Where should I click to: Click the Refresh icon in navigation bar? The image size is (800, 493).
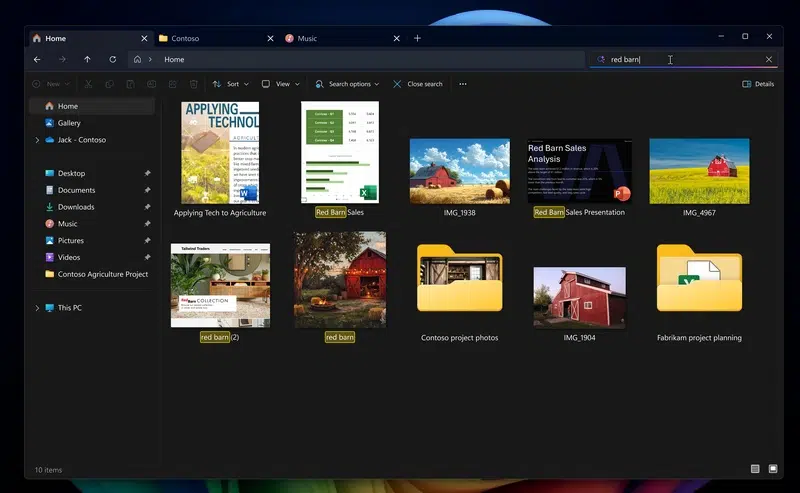tap(112, 60)
